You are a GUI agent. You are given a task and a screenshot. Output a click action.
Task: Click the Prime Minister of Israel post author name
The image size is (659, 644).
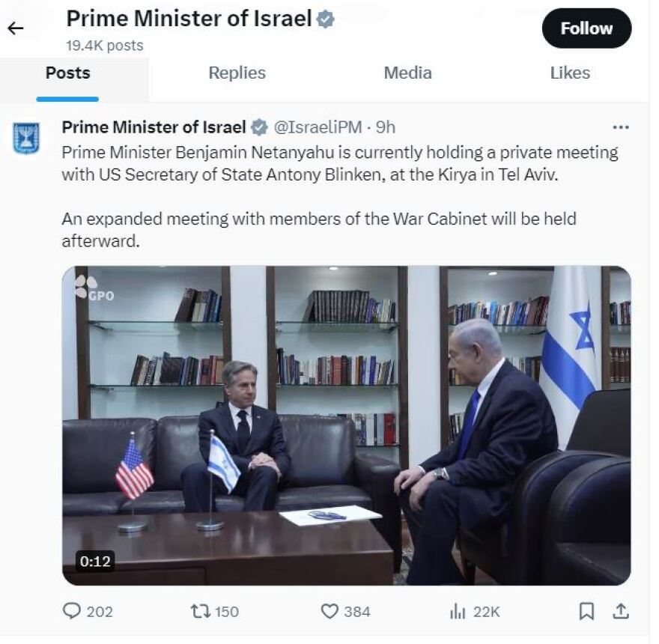[x=154, y=127]
